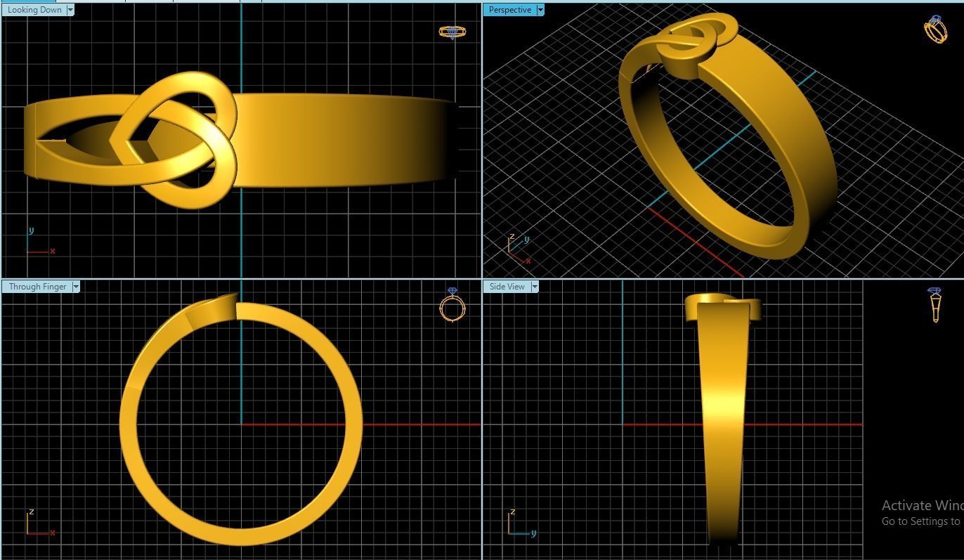
Task: Click the Side View viewport label
Action: tap(507, 287)
